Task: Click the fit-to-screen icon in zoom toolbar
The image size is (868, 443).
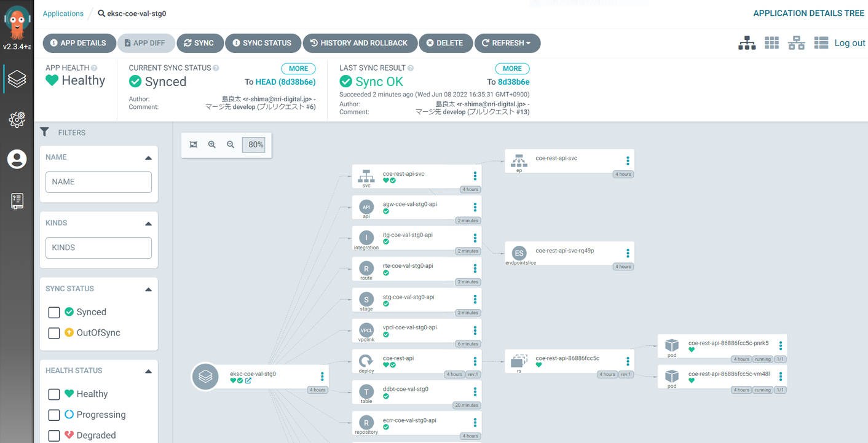Action: [x=194, y=145]
